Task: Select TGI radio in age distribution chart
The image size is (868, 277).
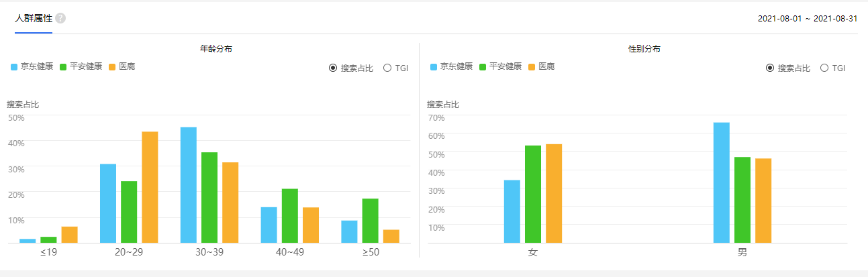Action: [387, 68]
